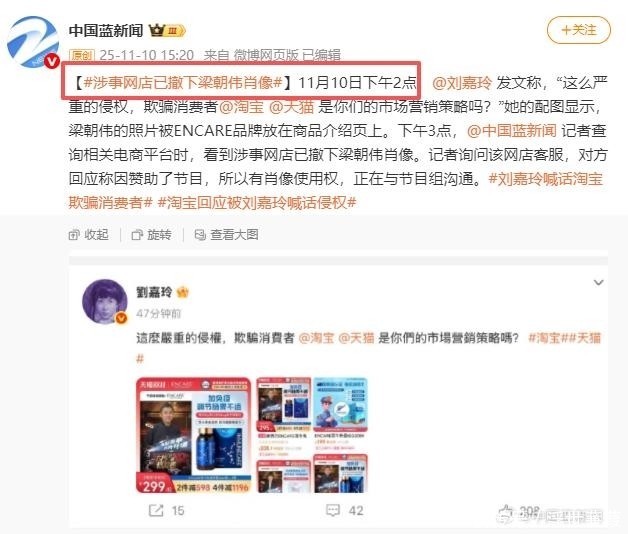This screenshot has height=534, width=628.
Task: Open the large ENCARE product image thumbnail
Action: click(193, 435)
